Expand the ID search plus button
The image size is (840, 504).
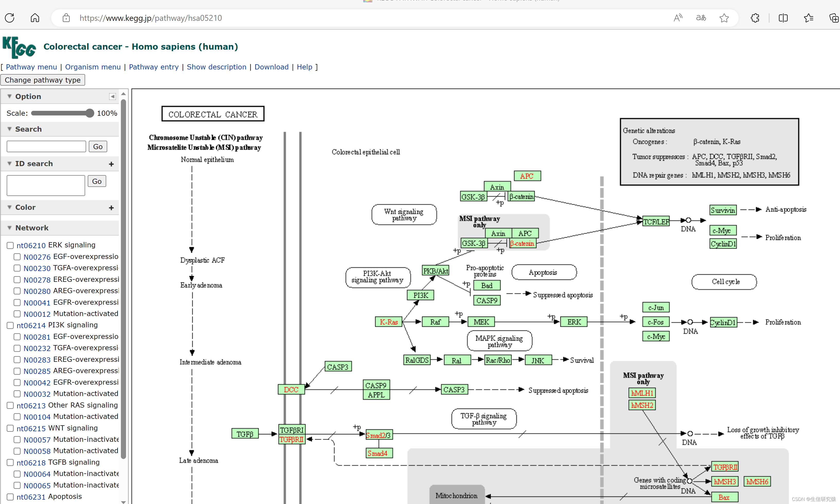[x=111, y=164]
